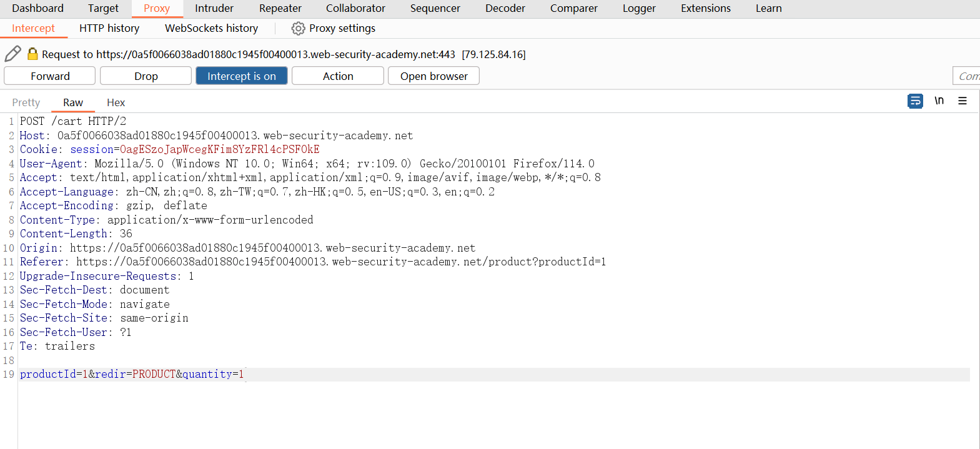Click the padlock HTTPS icon

click(x=32, y=54)
